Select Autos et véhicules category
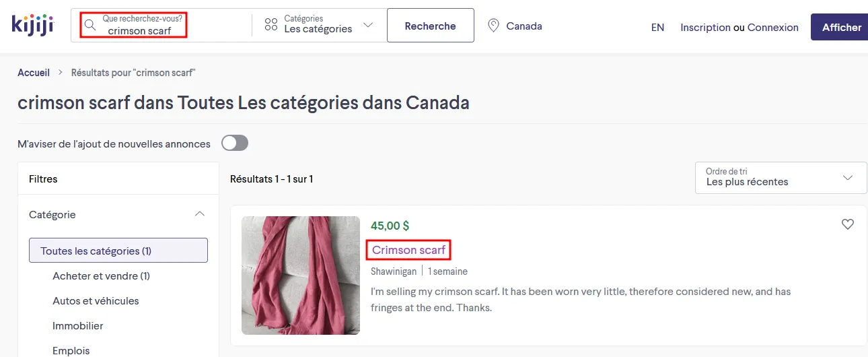 click(x=96, y=300)
